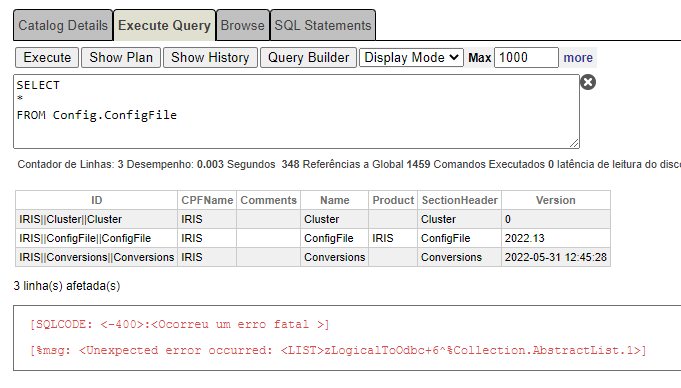Click the '%msg: Unexpected error occurred' line
The width and height of the screenshot is (681, 388).
(x=338, y=350)
